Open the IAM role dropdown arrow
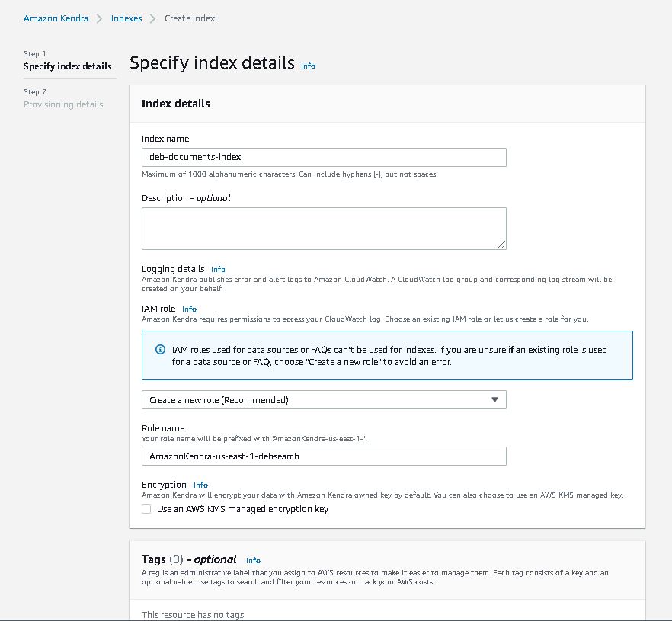 point(494,399)
